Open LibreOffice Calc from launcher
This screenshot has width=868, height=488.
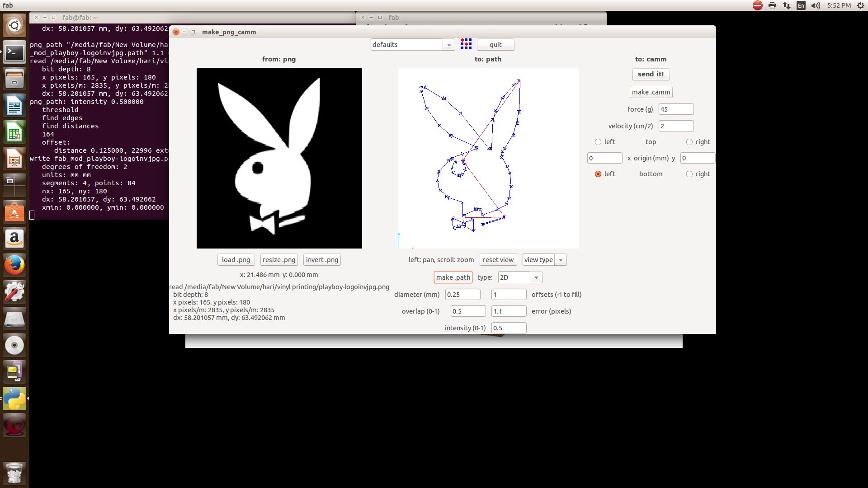(14, 132)
